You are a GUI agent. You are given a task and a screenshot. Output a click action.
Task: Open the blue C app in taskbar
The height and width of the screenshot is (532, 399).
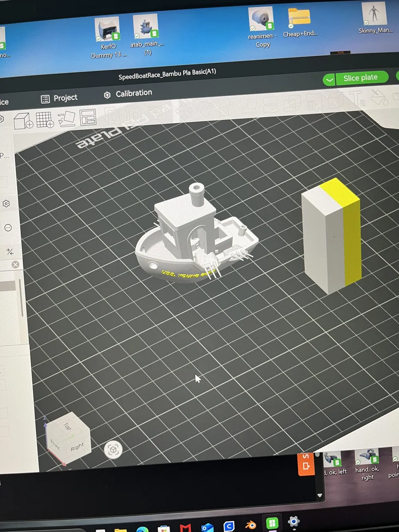[229, 526]
